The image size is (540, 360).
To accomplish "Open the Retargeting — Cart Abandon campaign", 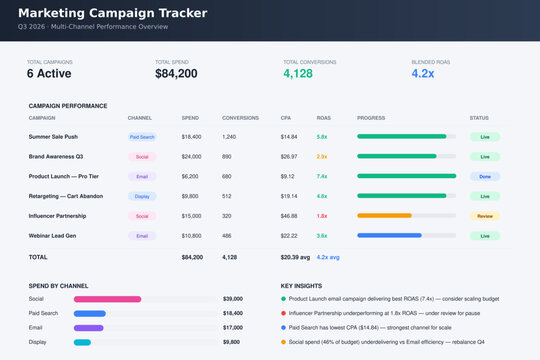I will 66,196.
